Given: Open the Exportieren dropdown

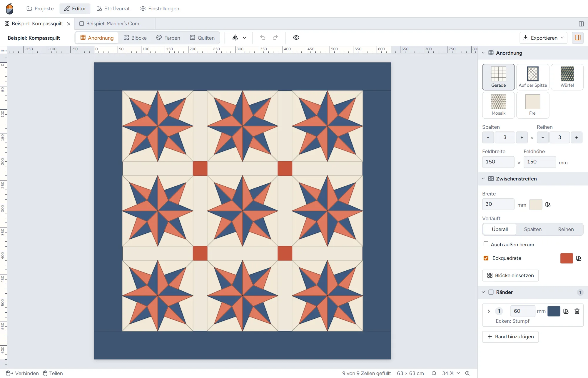Looking at the screenshot, I should pos(543,38).
